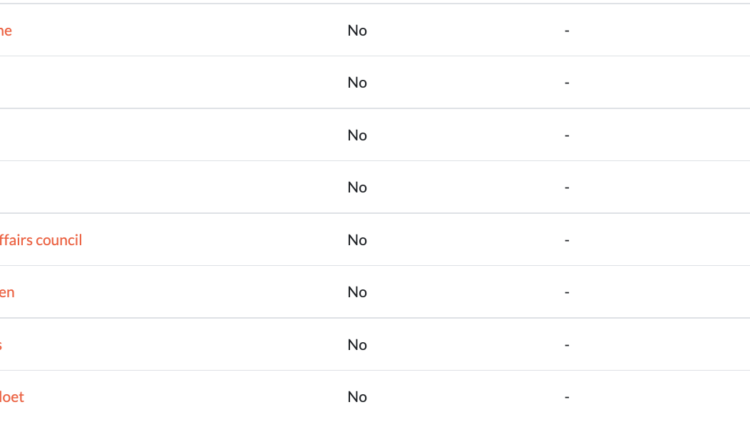Open the top row's link ending in "ne"

(x=6, y=31)
